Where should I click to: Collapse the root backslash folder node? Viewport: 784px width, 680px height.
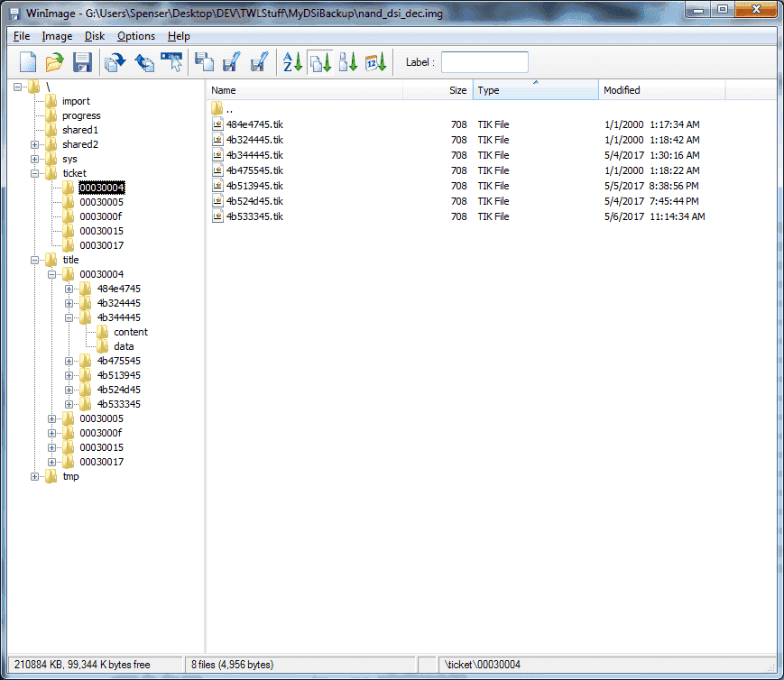click(17, 87)
